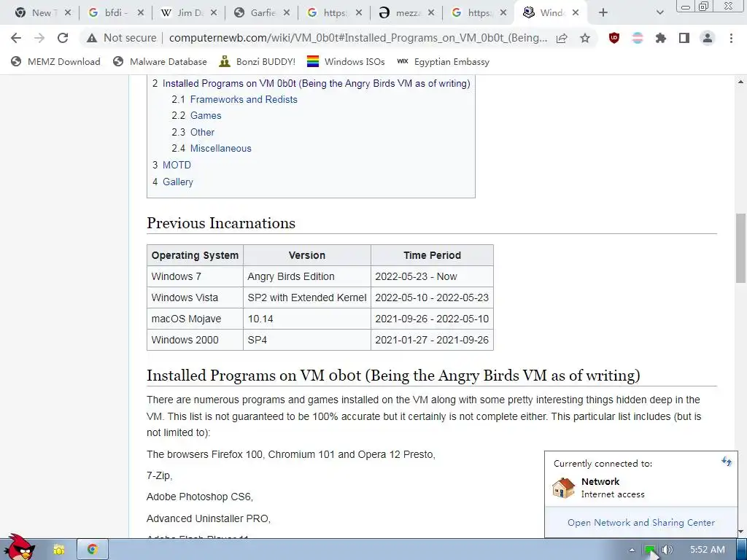Close the mezza tab
The height and width of the screenshot is (560, 747).
click(x=430, y=13)
